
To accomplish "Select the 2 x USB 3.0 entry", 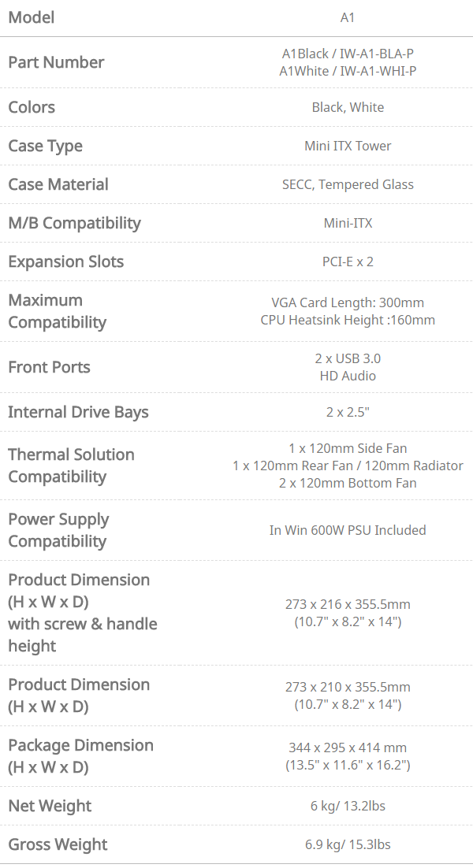I will (348, 358).
